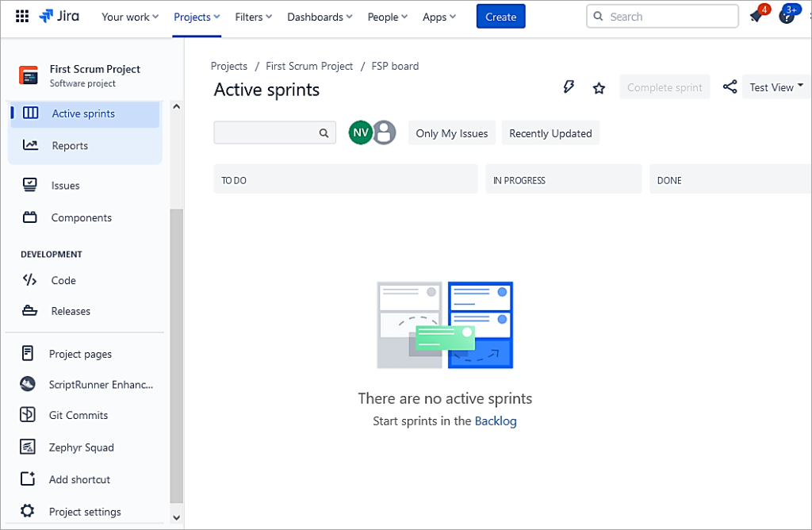The width and height of the screenshot is (812, 530).
Task: Switch to the Your work menu
Action: coord(129,16)
